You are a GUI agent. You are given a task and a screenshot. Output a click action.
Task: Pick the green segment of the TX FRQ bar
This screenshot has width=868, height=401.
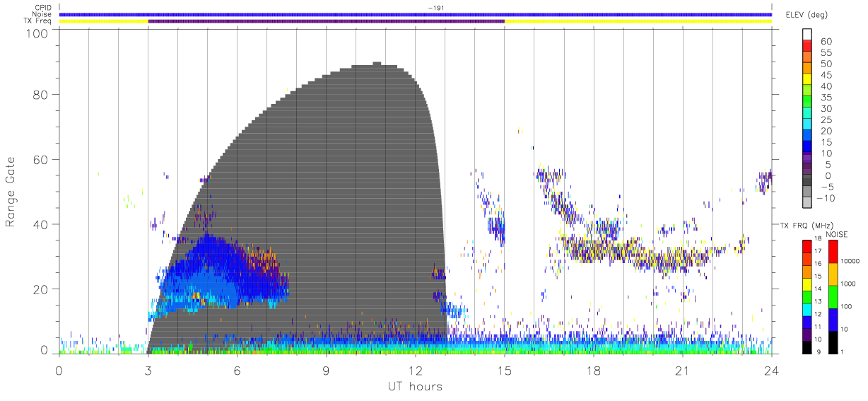click(x=807, y=296)
